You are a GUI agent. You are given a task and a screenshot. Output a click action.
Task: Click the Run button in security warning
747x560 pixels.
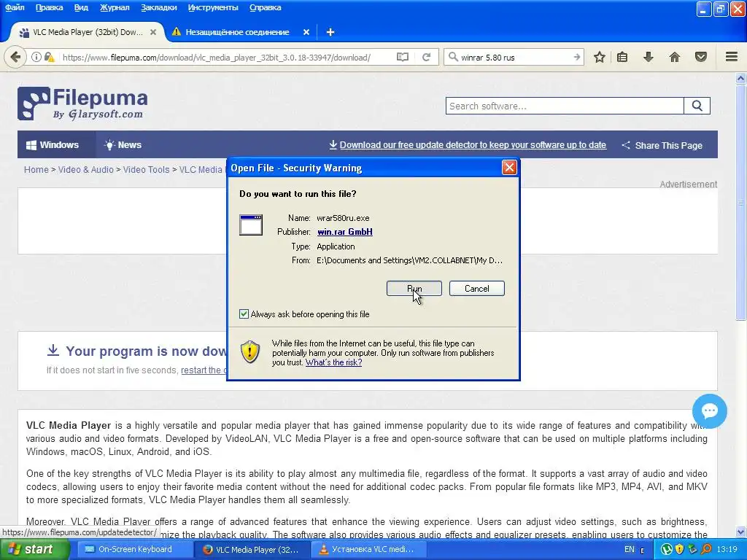[x=414, y=289]
